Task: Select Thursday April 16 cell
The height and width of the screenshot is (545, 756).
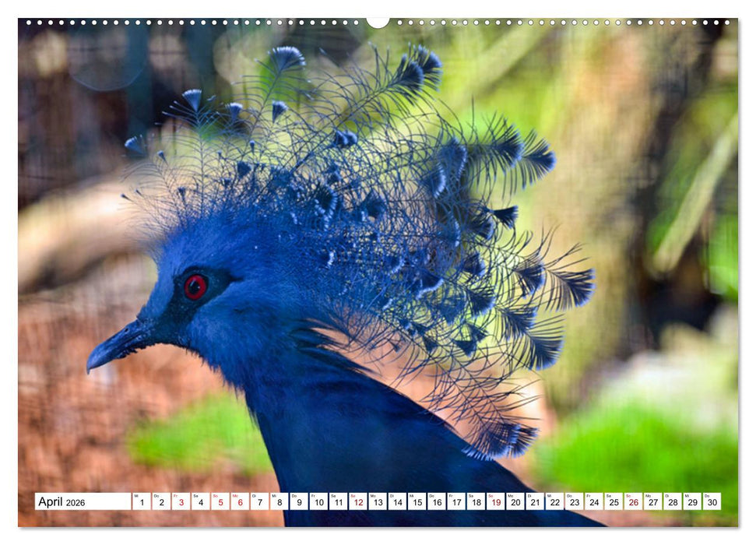Action: pyautogui.click(x=436, y=501)
